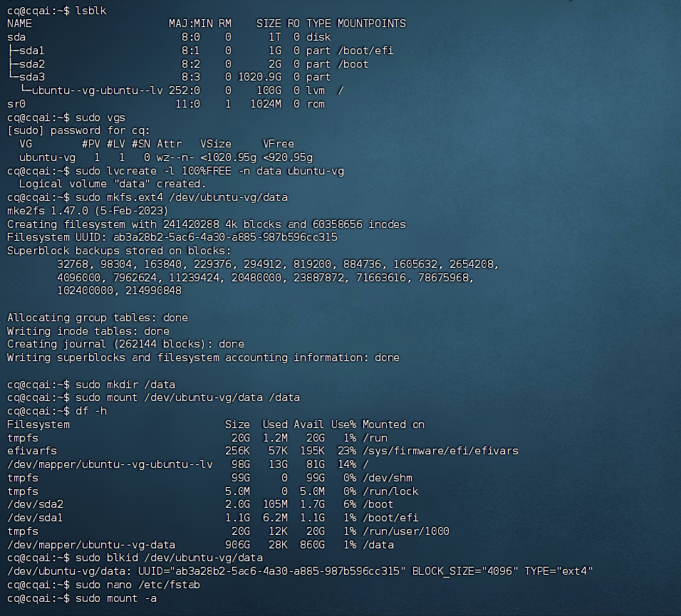This screenshot has width=681, height=616.
Task: Click the 'sudo mount -a' command
Action: point(116,598)
